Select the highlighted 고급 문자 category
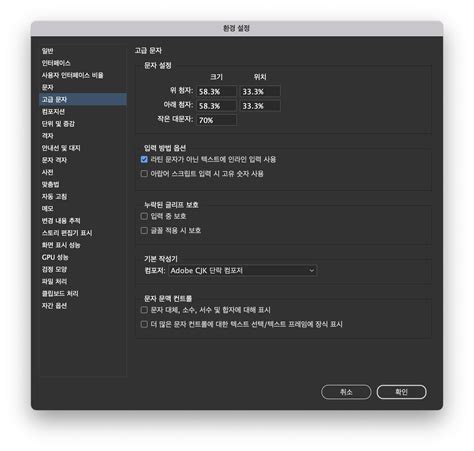The image size is (474, 451). pyautogui.click(x=83, y=99)
